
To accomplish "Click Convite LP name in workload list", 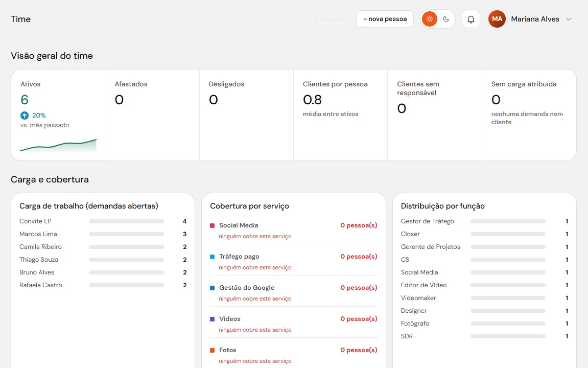I will coord(35,221).
